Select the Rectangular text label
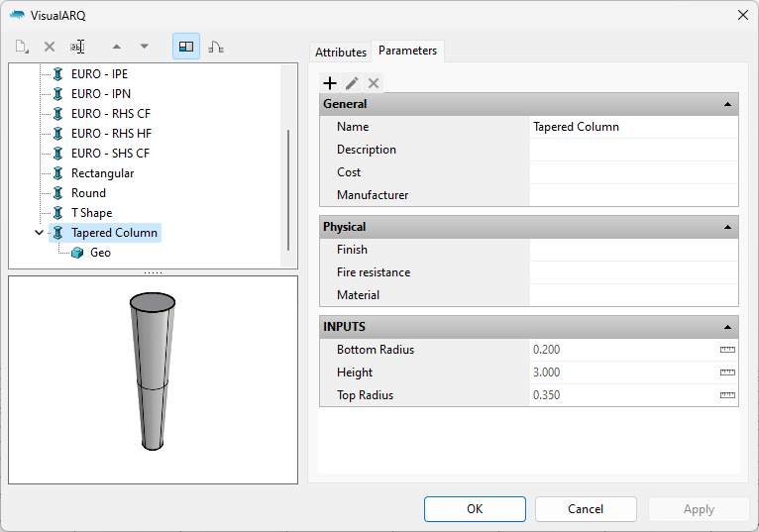The image size is (759, 532). tap(103, 173)
